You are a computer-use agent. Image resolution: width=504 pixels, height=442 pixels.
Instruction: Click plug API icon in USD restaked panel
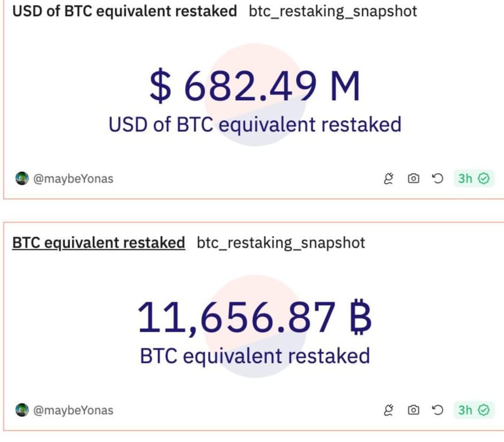point(389,178)
